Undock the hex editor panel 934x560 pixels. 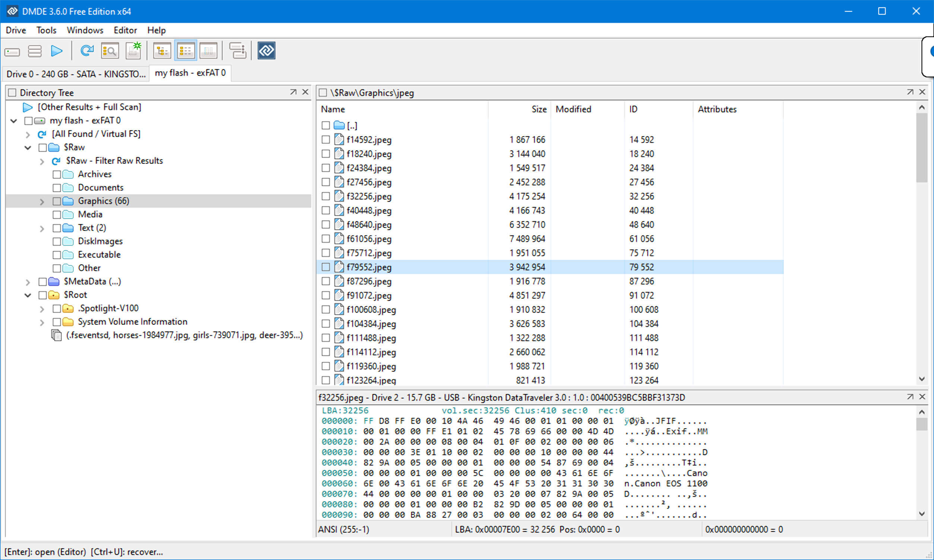[910, 397]
